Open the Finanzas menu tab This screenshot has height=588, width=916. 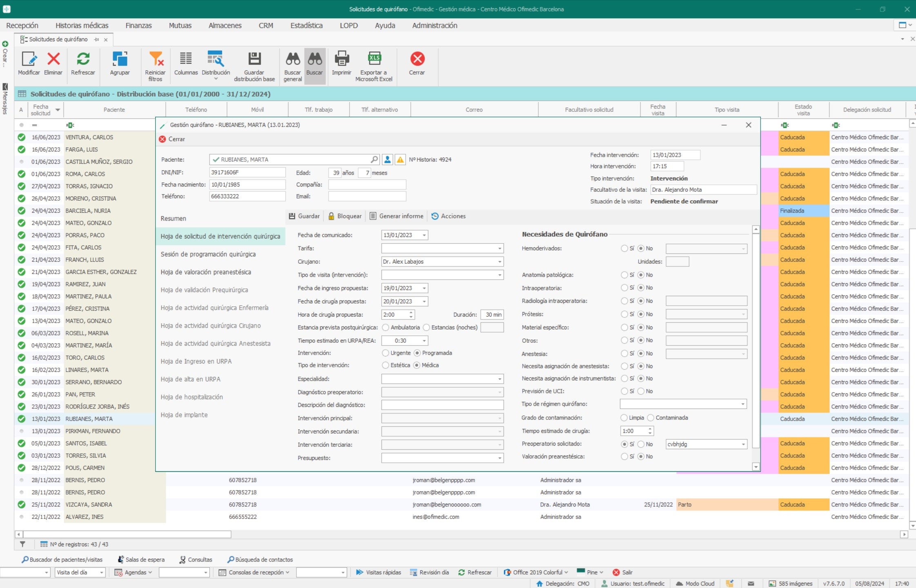pyautogui.click(x=139, y=25)
